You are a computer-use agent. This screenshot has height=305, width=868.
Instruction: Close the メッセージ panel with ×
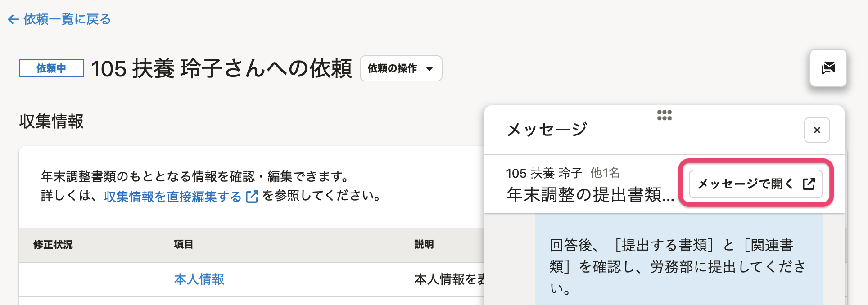coord(817,130)
